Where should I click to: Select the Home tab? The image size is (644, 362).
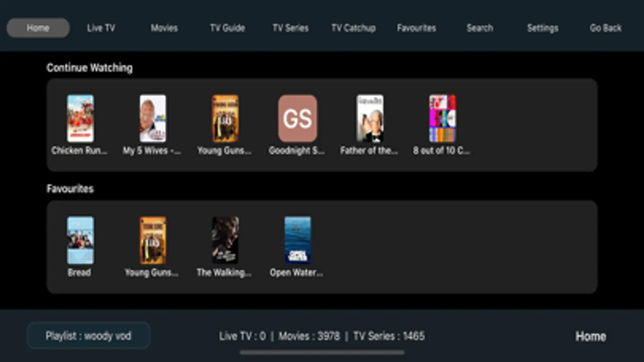[38, 28]
